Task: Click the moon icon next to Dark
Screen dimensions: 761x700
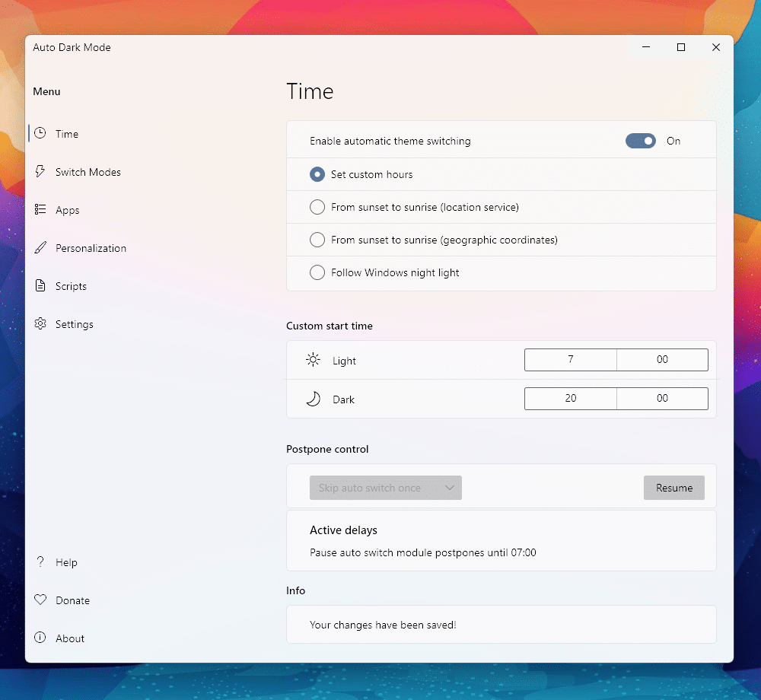Action: coord(312,399)
